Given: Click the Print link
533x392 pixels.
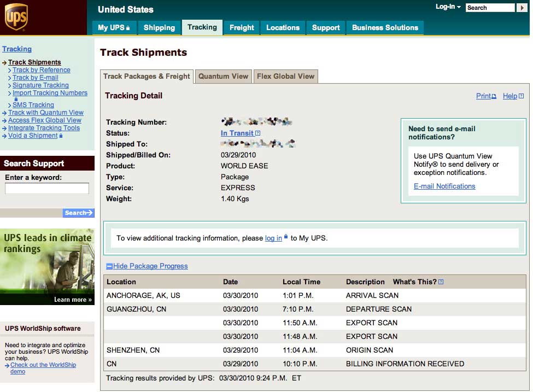Looking at the screenshot, I should pos(483,96).
